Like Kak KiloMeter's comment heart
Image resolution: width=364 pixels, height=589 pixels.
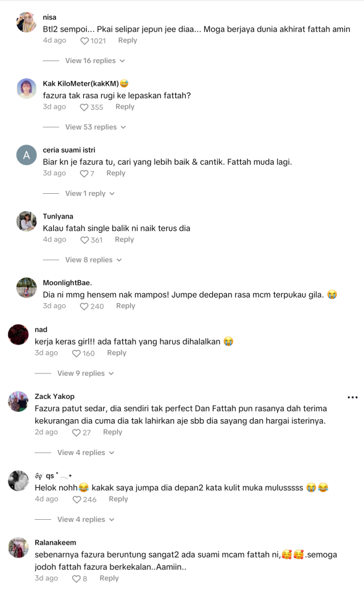click(85, 107)
